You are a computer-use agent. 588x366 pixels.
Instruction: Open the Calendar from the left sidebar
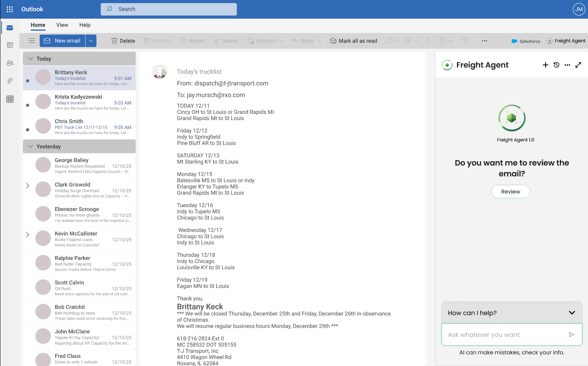tap(10, 45)
